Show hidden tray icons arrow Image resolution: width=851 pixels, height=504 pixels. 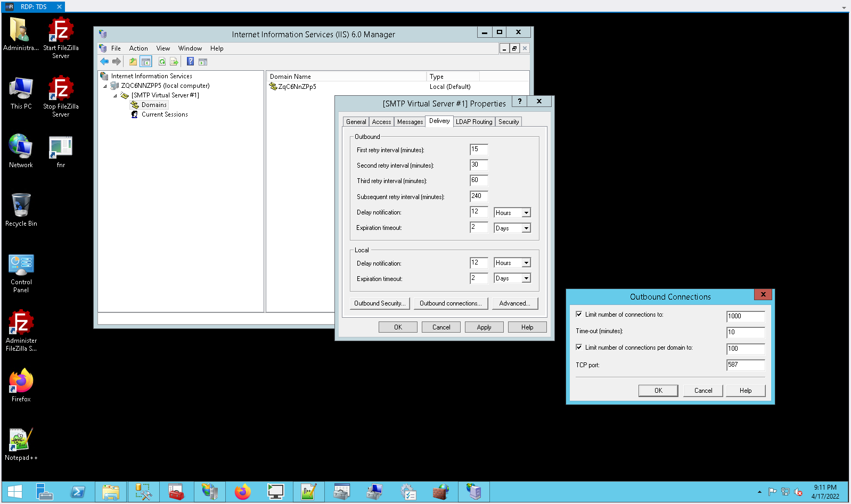(x=759, y=492)
